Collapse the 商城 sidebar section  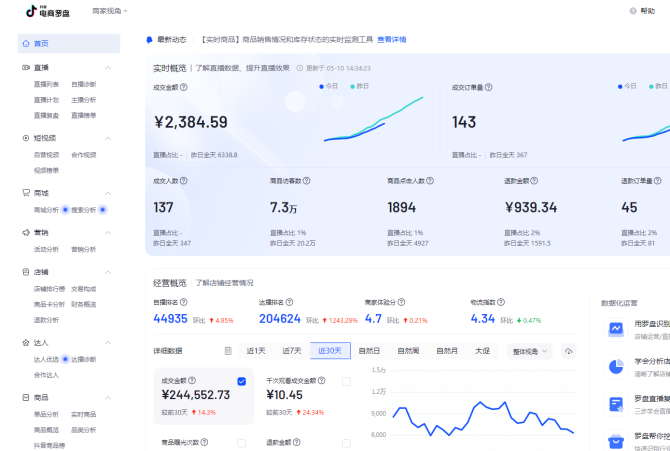[108, 193]
